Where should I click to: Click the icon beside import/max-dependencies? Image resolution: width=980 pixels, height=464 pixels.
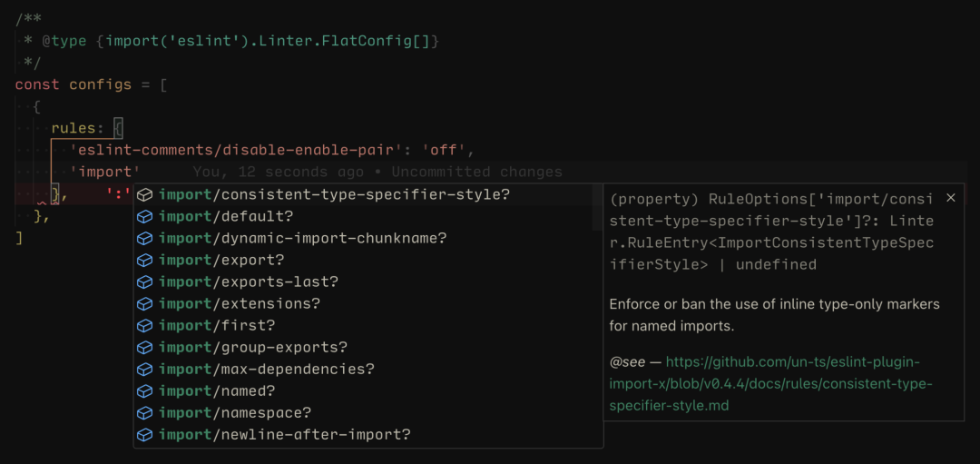tap(144, 369)
